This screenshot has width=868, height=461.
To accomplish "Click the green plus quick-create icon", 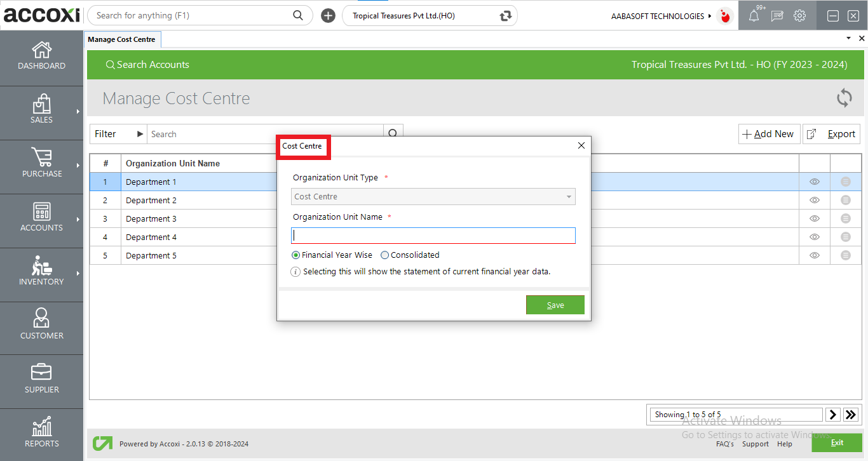I will click(x=328, y=15).
